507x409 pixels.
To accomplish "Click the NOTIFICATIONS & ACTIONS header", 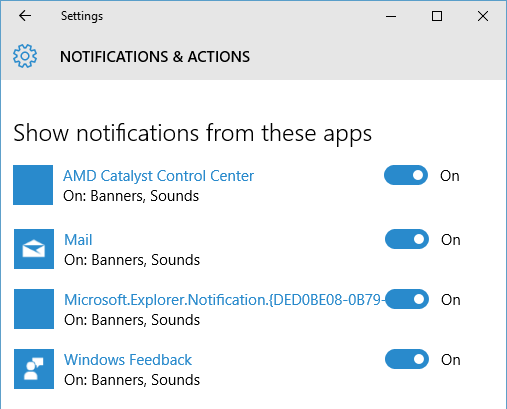I will 155,57.
